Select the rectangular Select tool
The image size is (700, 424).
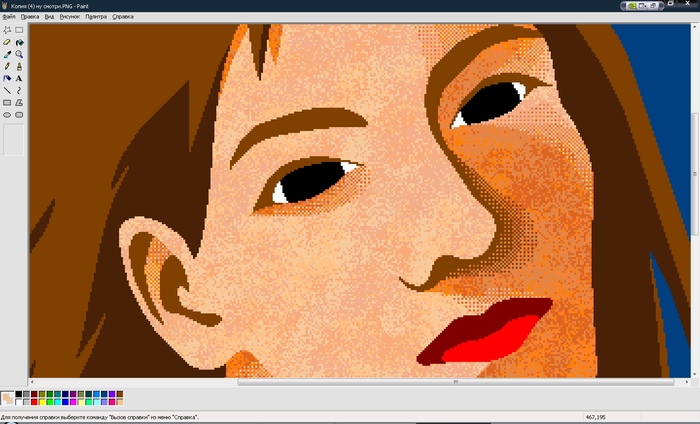tap(20, 30)
